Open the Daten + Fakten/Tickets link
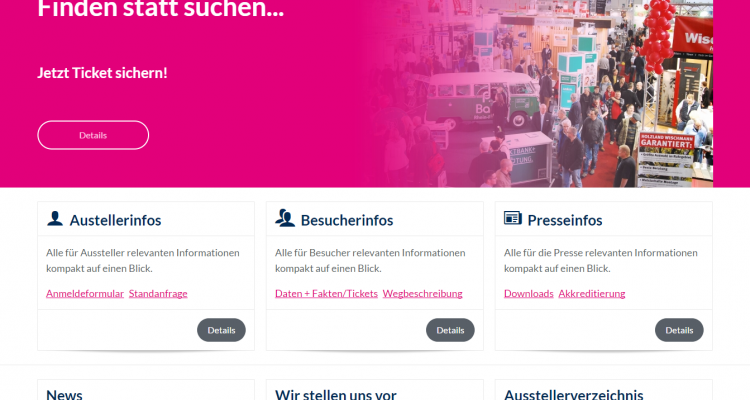750x400 pixels. (326, 293)
